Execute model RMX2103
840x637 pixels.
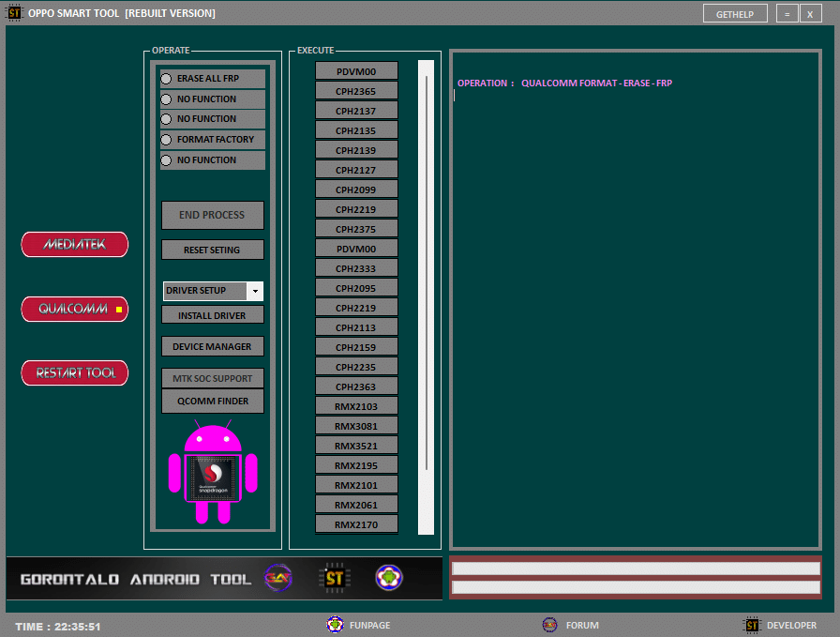356,406
